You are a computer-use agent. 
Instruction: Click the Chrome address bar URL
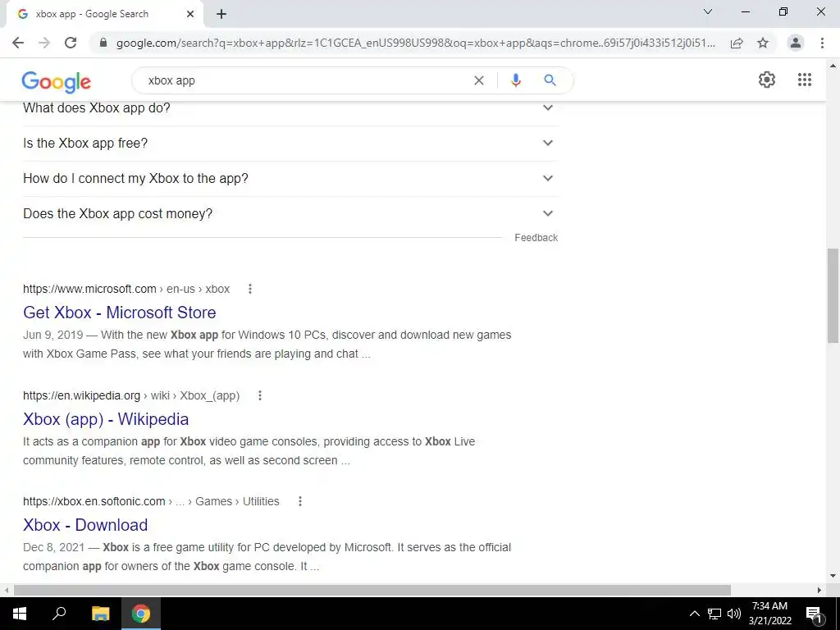[415, 43]
